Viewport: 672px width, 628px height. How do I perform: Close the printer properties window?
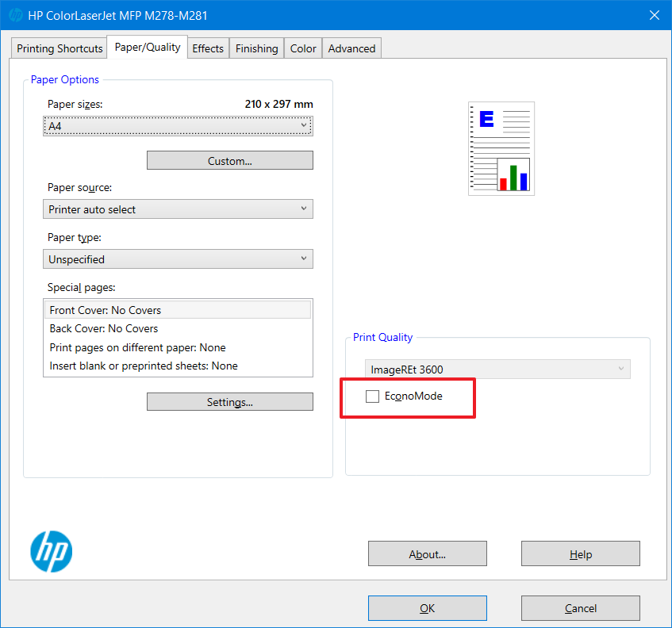point(655,15)
